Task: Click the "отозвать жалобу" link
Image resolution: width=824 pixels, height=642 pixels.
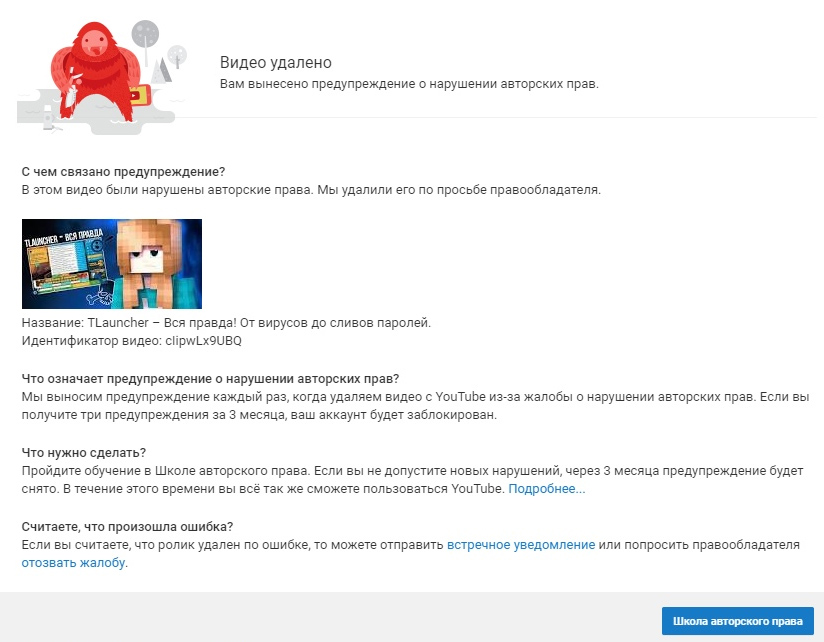Action: (x=74, y=563)
